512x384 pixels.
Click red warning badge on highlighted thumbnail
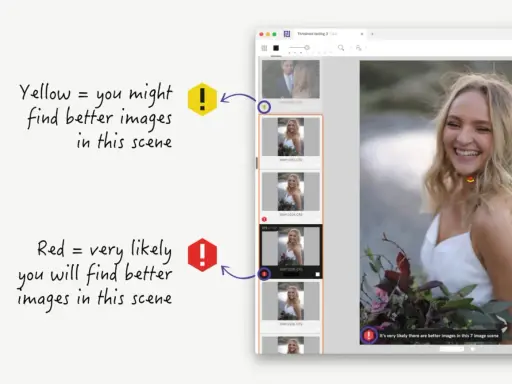tap(264, 274)
